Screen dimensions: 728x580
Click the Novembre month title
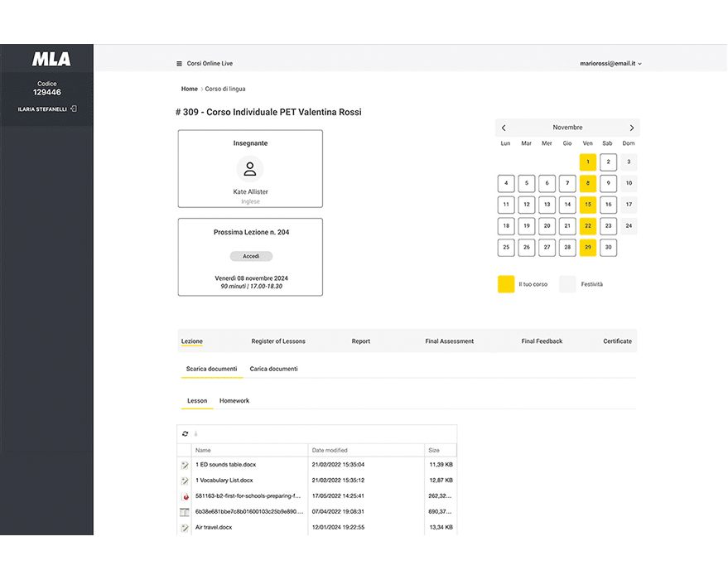pyautogui.click(x=567, y=128)
